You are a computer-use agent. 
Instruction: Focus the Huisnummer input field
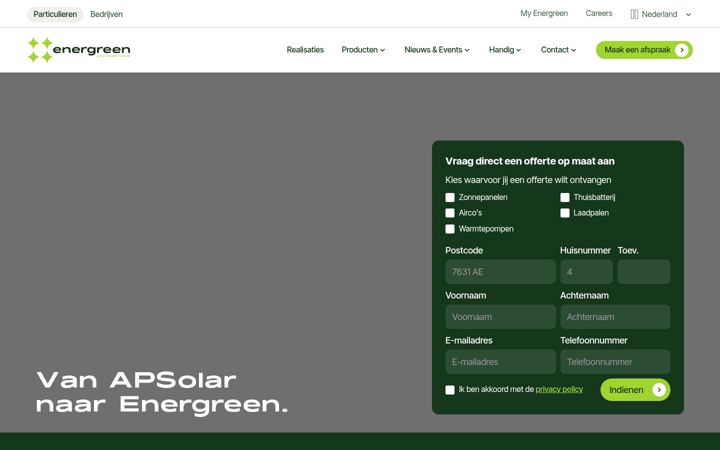(x=586, y=272)
